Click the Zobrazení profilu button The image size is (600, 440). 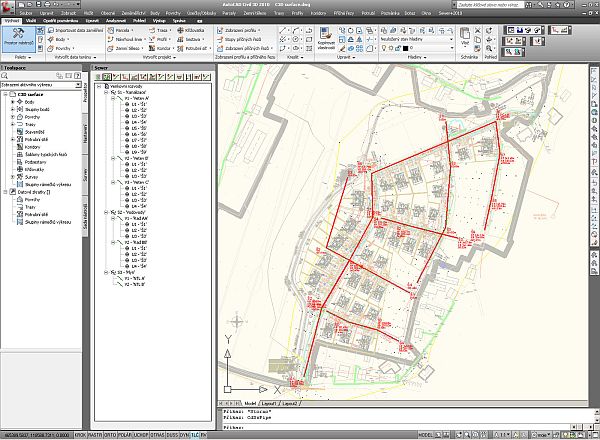click(x=238, y=30)
